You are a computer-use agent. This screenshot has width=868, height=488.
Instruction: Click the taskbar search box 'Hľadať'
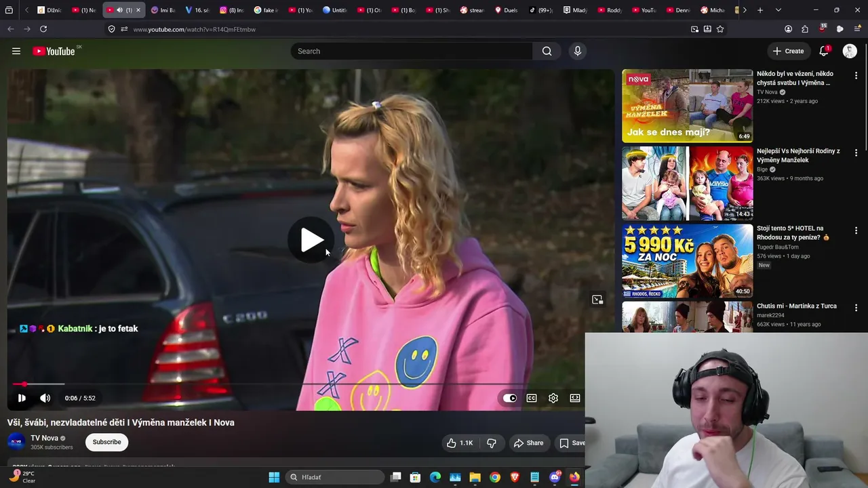coord(335,477)
